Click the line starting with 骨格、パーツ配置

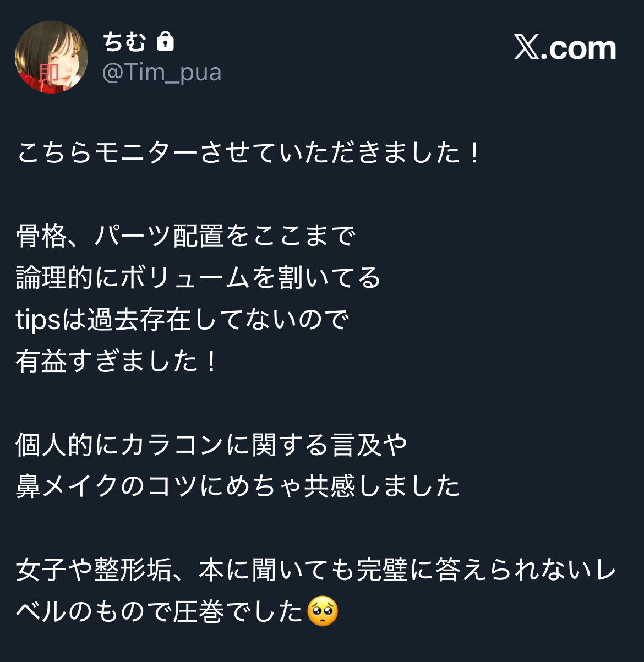point(186,236)
